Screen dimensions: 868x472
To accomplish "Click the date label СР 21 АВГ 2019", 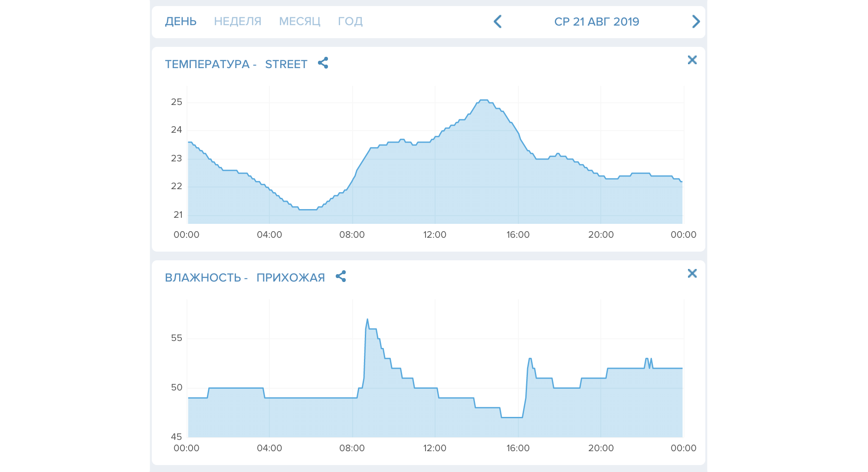I will (x=596, y=22).
